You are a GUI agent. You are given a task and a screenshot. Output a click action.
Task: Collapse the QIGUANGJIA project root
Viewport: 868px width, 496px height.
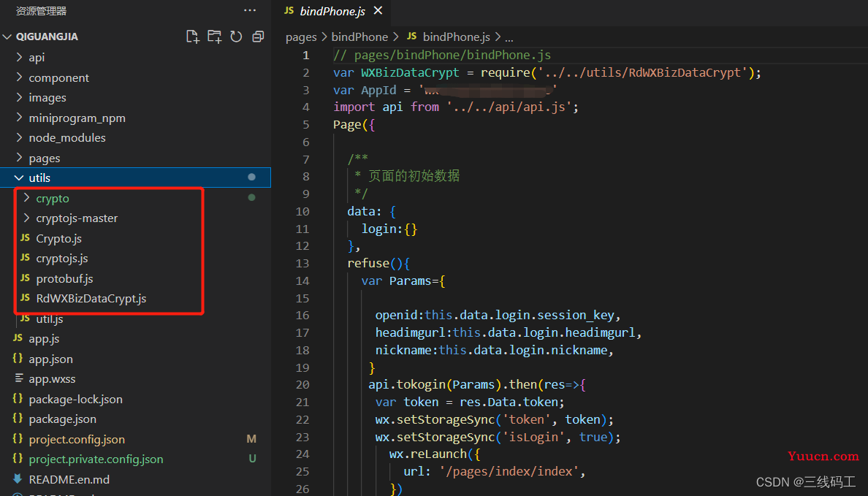8,37
